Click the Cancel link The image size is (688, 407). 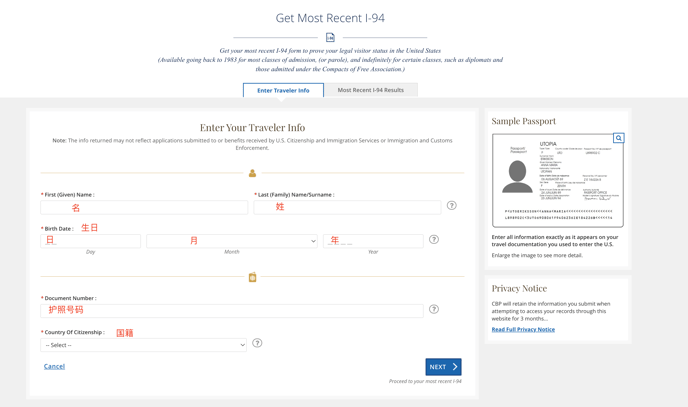[54, 366]
